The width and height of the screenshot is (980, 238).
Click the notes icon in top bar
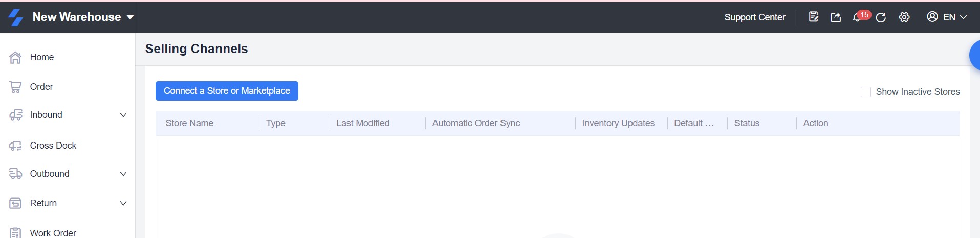[813, 17]
